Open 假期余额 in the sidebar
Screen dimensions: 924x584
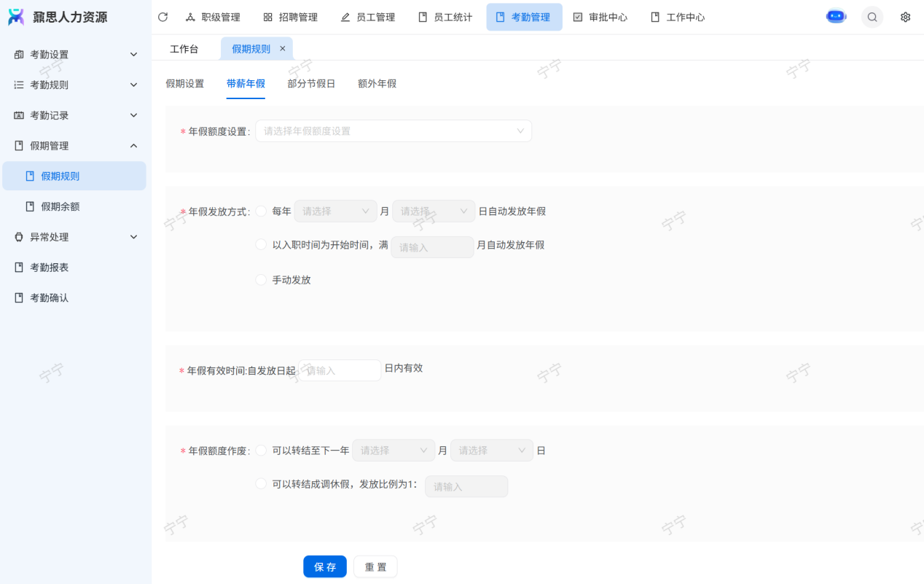60,206
